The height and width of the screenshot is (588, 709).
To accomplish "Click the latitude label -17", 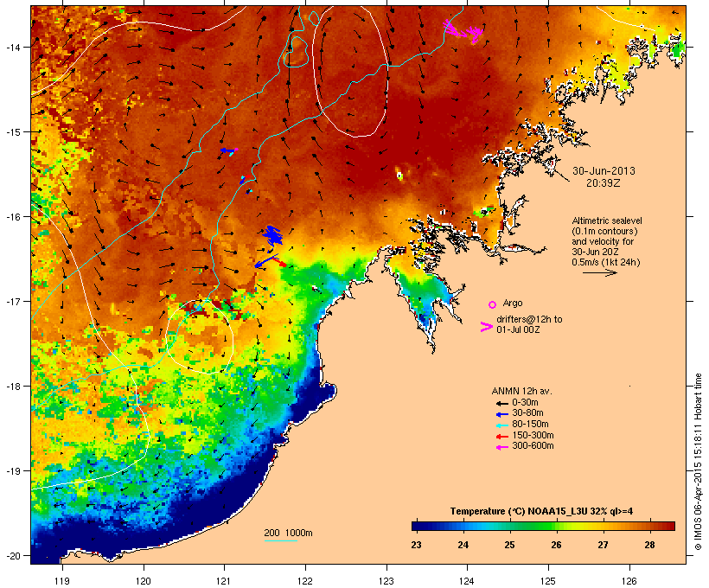I will [13, 302].
